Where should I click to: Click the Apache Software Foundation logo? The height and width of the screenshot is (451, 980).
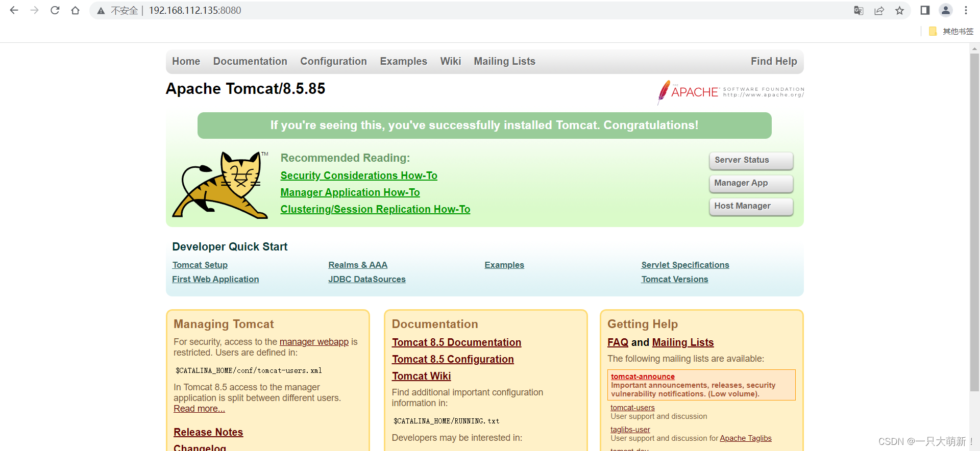click(x=730, y=92)
